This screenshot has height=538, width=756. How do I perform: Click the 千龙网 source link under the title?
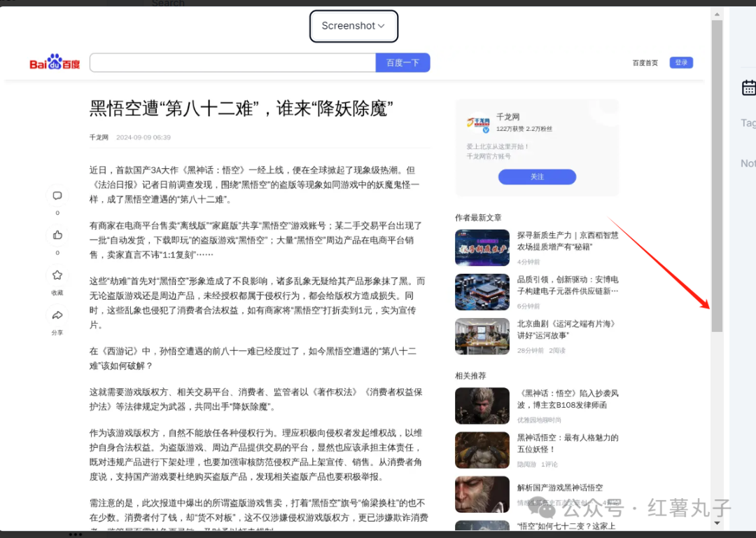(99, 137)
